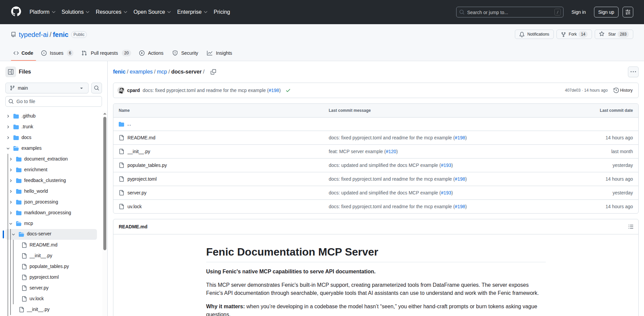Click the green commit status checkmark
Screen dimensions: 644x316
click(288, 90)
